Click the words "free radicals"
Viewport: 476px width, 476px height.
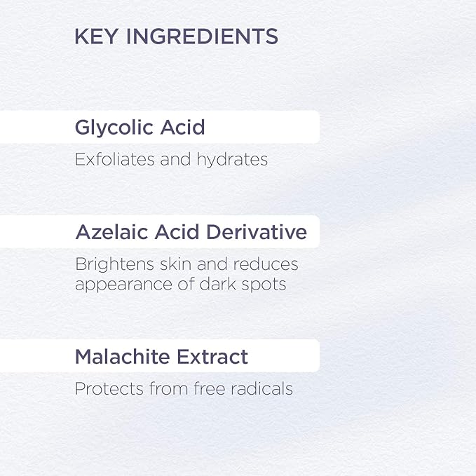coord(240,388)
